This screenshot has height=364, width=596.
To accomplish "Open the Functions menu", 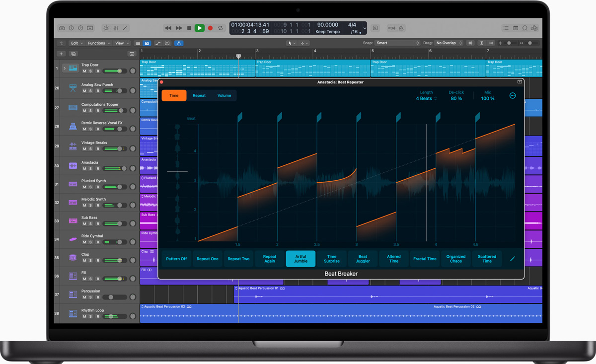I will tap(99, 43).
